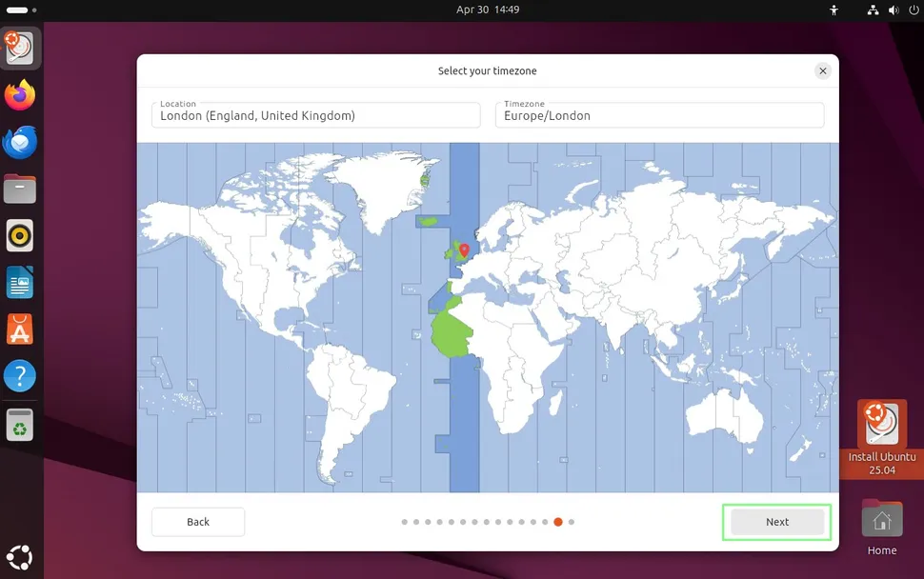Open Rhythmbox music player

pos(20,235)
